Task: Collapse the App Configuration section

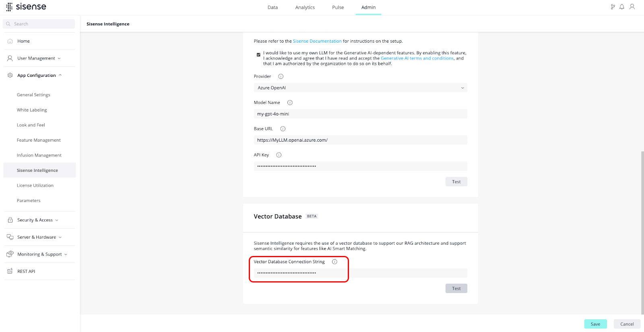Action: pos(39,75)
